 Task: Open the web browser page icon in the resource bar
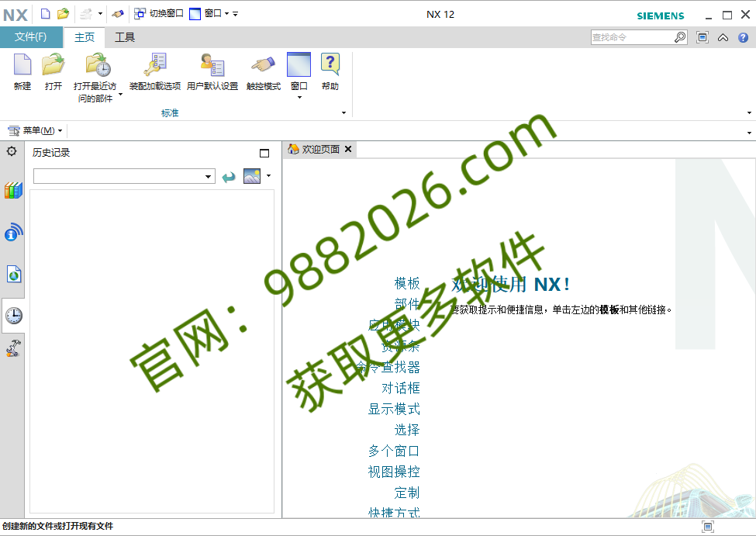click(x=14, y=274)
